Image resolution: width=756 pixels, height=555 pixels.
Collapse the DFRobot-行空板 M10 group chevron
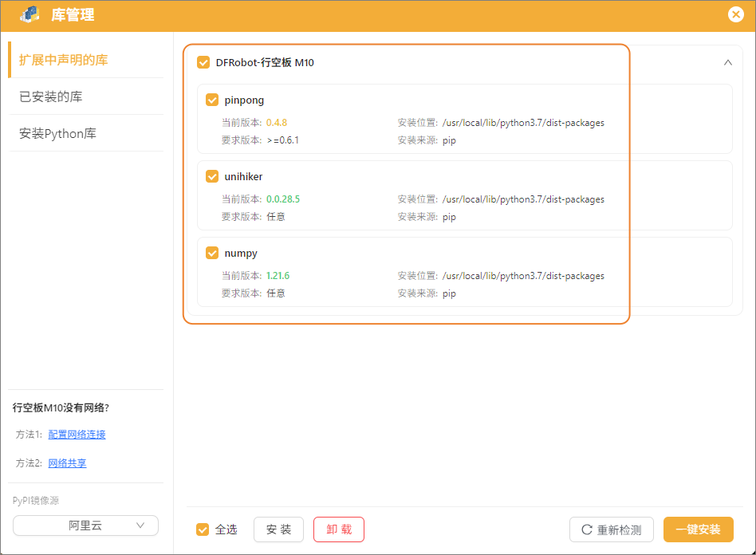click(728, 63)
